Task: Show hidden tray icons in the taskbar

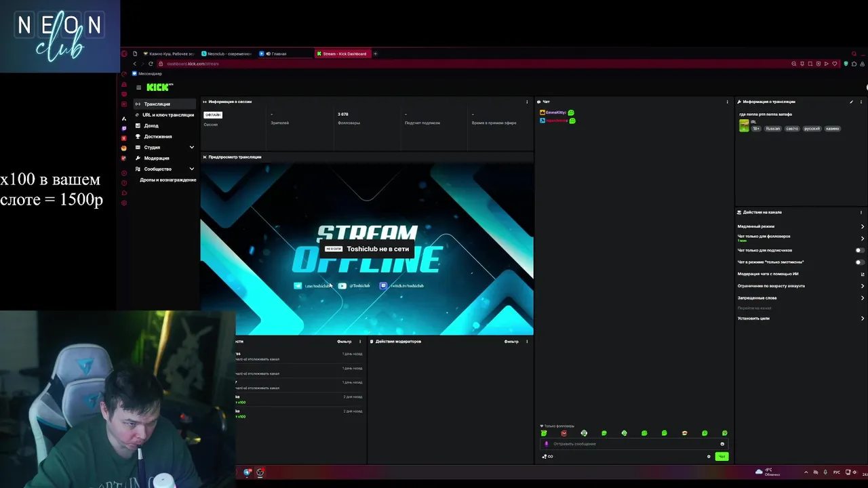Action: point(806,472)
